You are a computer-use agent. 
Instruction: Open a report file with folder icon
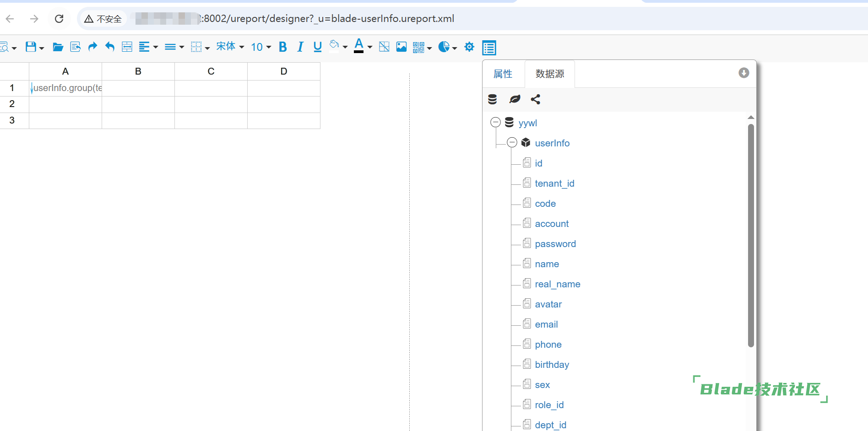pyautogui.click(x=58, y=47)
